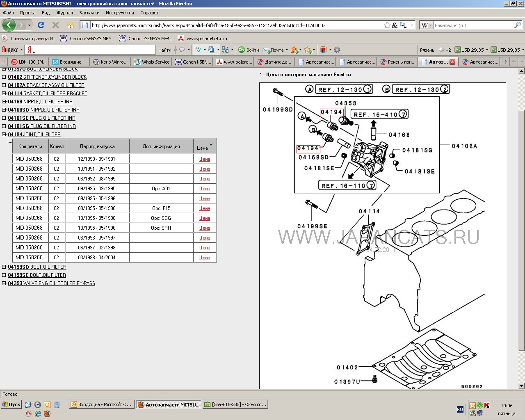Click the Yandex bar Почта mail button
Image resolution: width=525 pixels, height=420 pixels.
274,50
